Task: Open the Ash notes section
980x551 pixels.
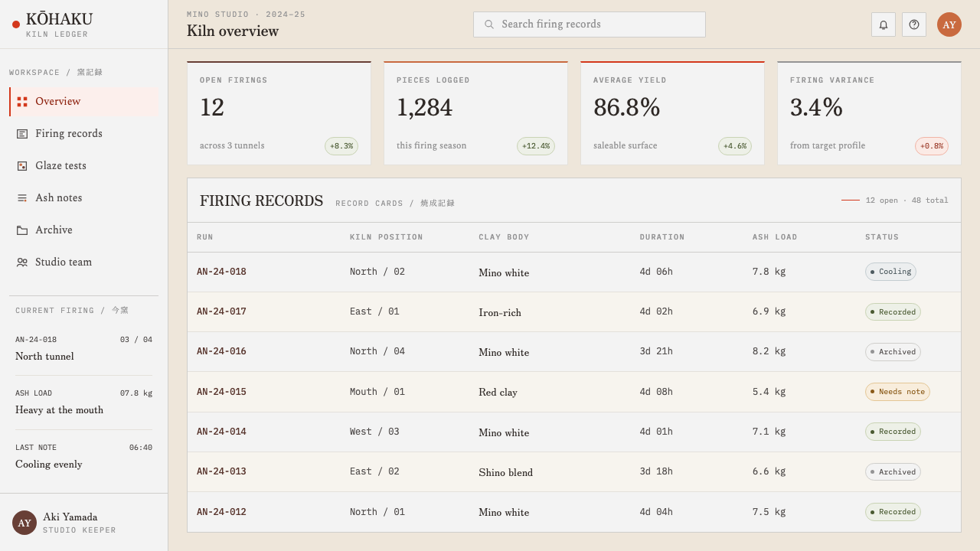Action: point(84,198)
